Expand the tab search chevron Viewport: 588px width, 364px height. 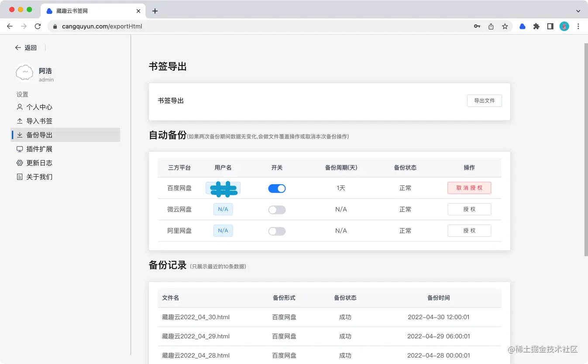578,11
